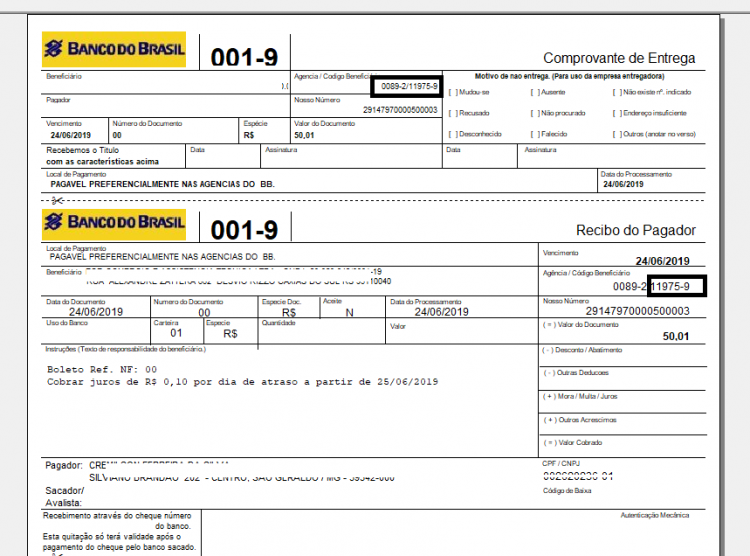Tick the 'Recusado' bracket checkbox

click(453, 113)
